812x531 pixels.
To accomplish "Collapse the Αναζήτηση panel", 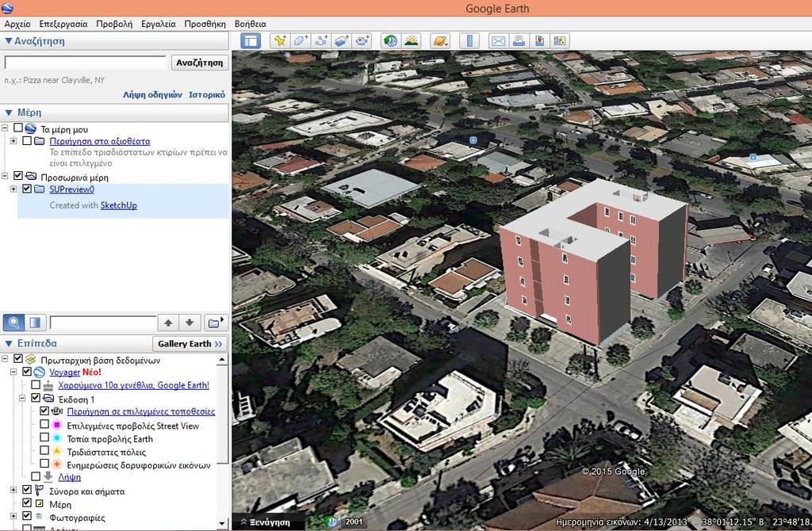I will tap(8, 41).
